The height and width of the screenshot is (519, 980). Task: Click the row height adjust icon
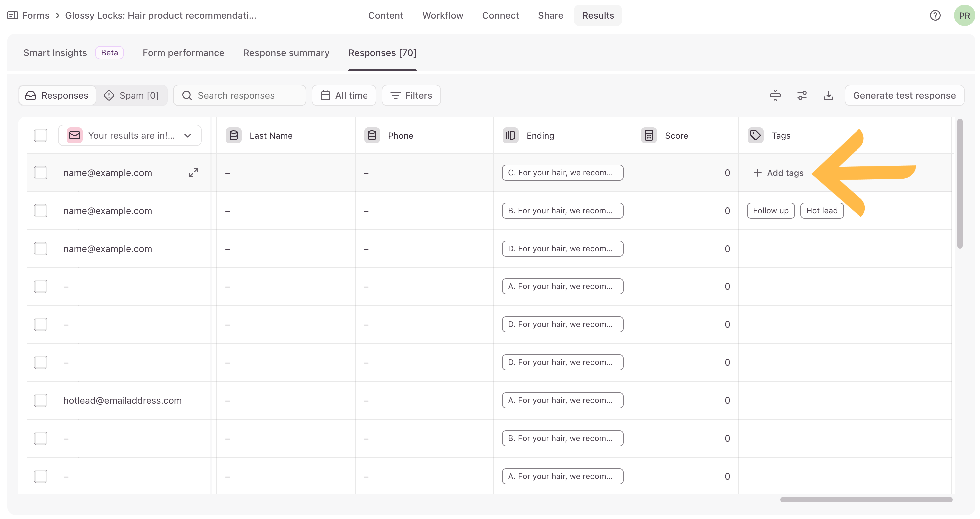pos(775,95)
